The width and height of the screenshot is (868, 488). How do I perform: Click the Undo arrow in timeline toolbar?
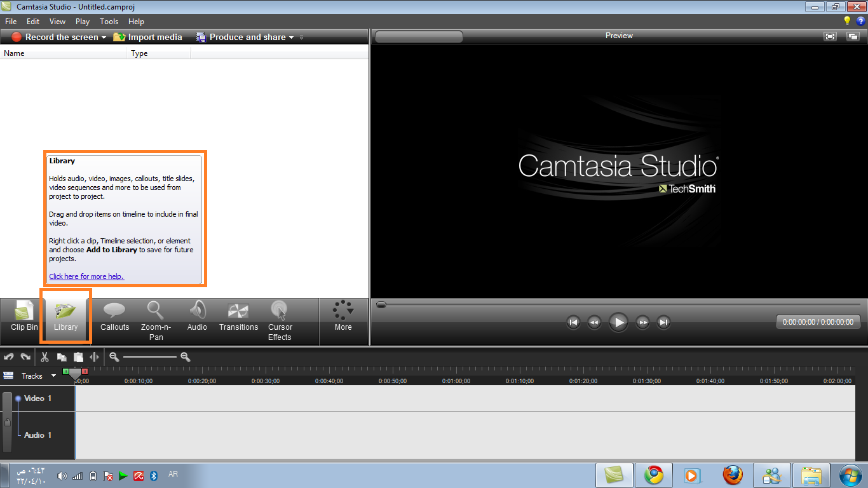click(9, 357)
